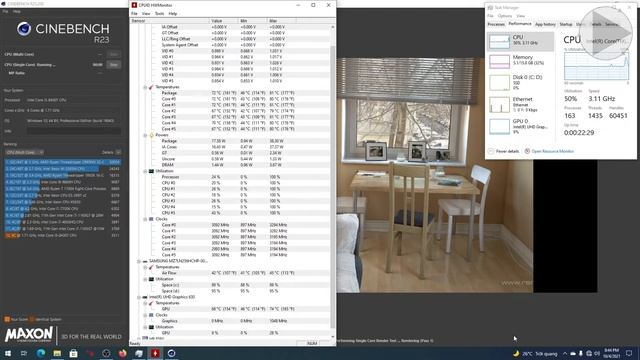Click SAMSUNG drive icon in HWMonitor tree
Image resolution: width=640 pixels, height=360 pixels.
coord(145,261)
